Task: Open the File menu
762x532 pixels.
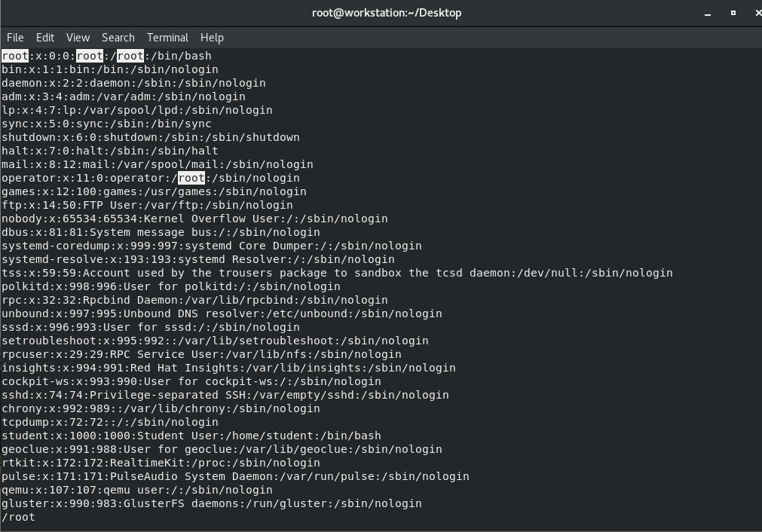Action: (x=15, y=38)
